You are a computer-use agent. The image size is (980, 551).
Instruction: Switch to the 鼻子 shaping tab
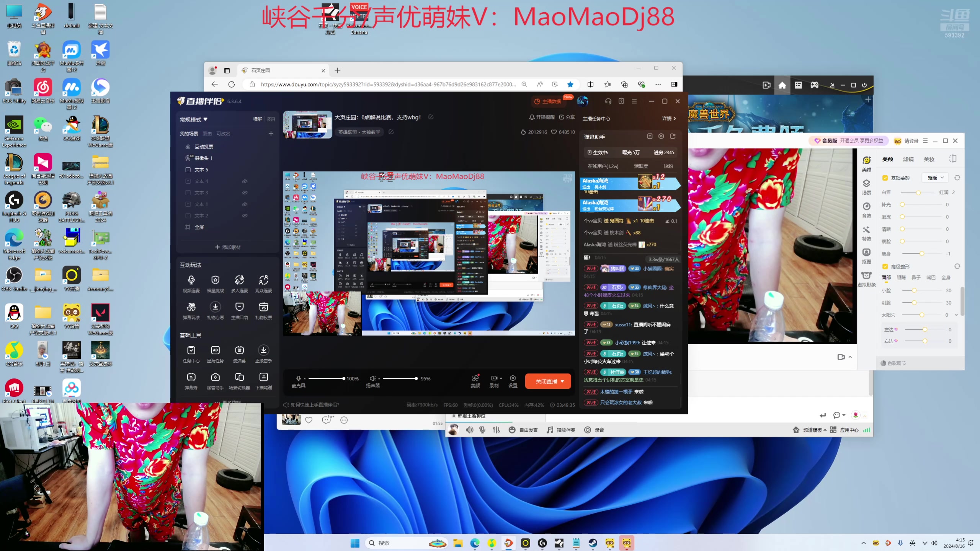pos(916,277)
